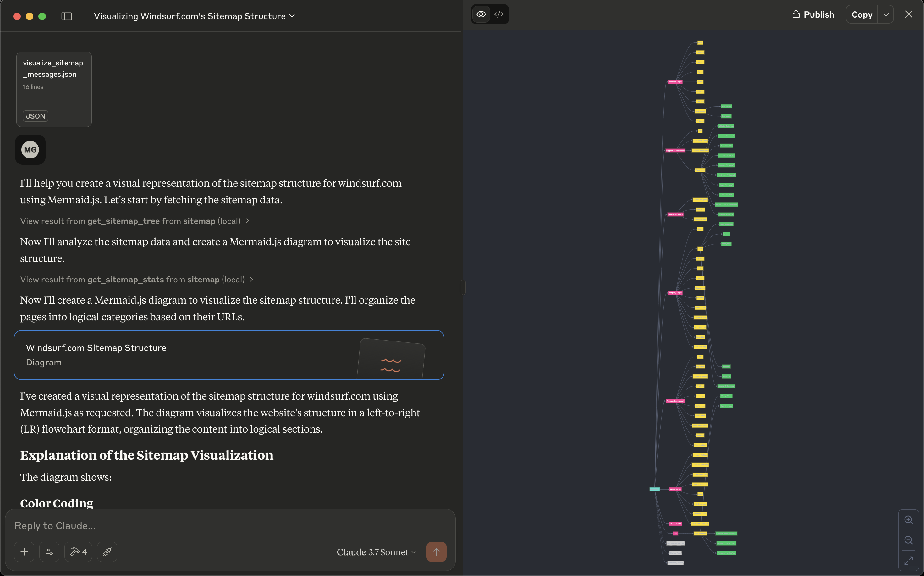Image resolution: width=924 pixels, height=576 pixels.
Task: Click the connector plug icon
Action: [107, 551]
